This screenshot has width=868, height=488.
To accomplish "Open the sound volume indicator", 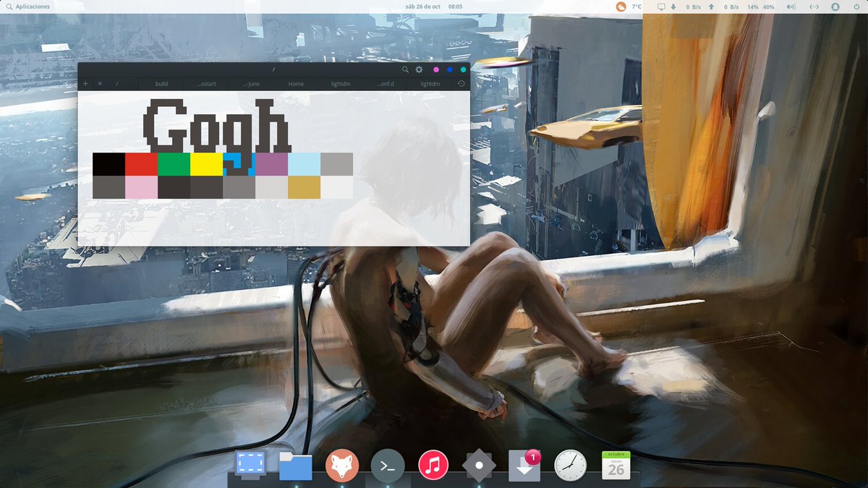I will (x=791, y=7).
